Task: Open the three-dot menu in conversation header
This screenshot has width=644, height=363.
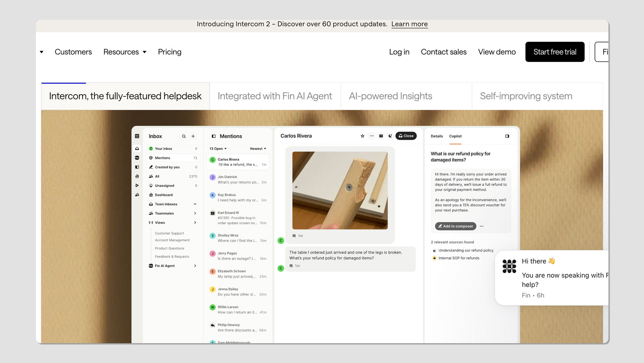Action: 372,136
